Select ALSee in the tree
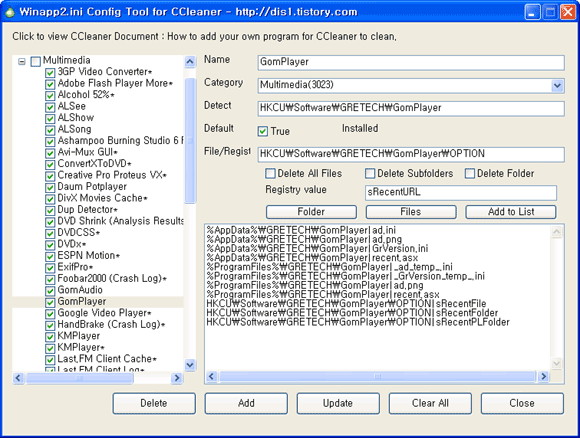580x438 pixels. pyautogui.click(x=71, y=106)
